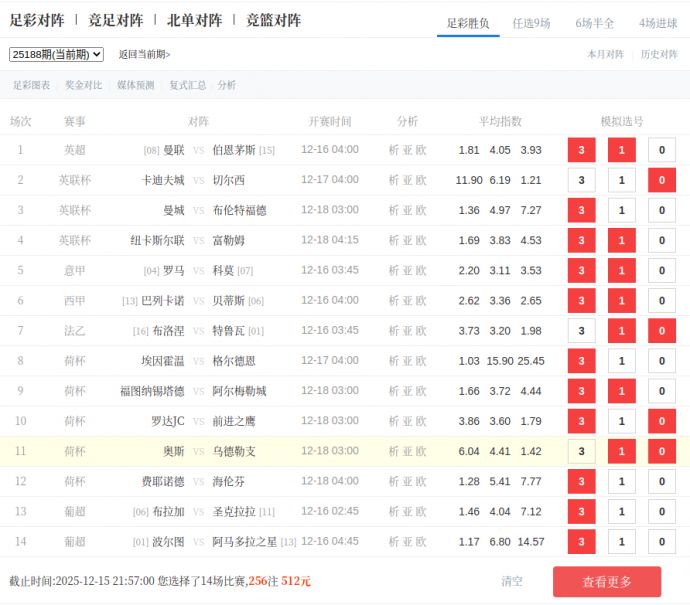Open 足彩图表 sub-menu link
This screenshot has height=605, width=690.
coord(30,85)
